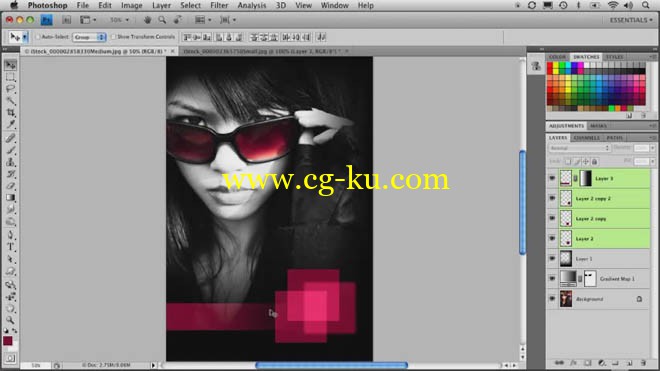Open the zoom level 50% dropdown
The width and height of the screenshot is (660, 371).
119,20
